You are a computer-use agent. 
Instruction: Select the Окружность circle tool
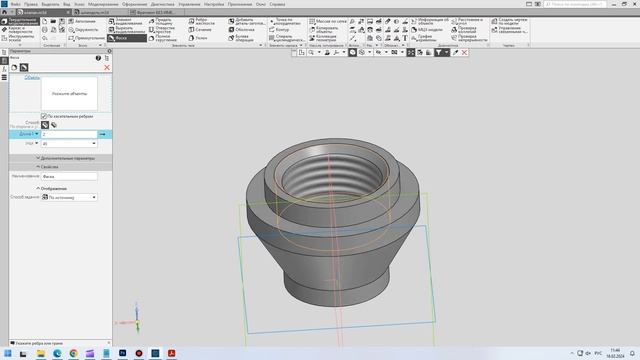[x=83, y=30]
